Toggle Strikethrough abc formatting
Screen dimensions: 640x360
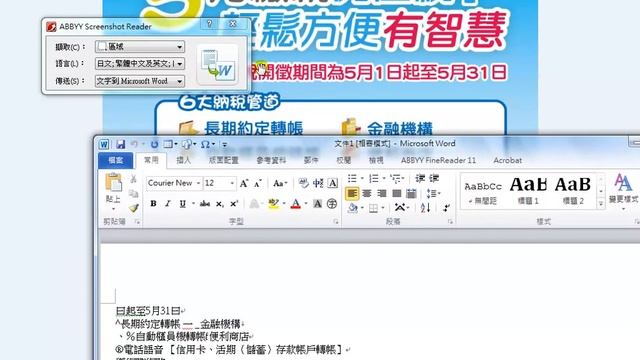click(x=205, y=204)
